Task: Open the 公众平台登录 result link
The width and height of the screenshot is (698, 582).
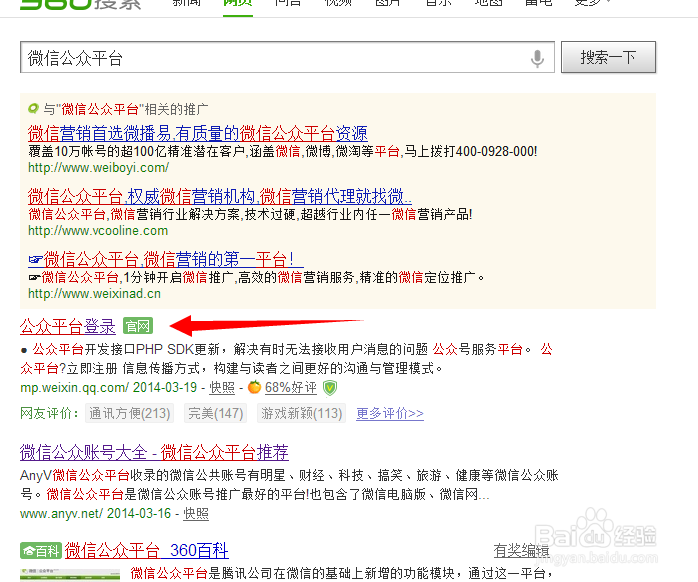Action: click(x=68, y=326)
